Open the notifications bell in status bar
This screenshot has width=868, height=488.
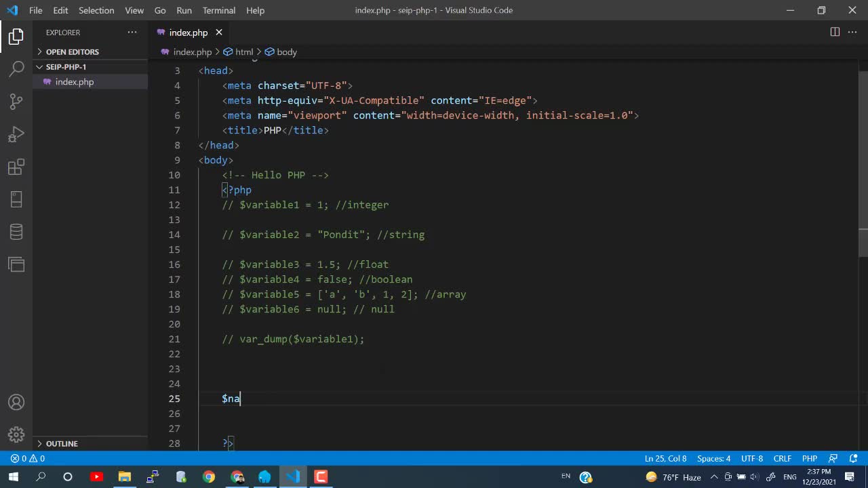point(853,458)
